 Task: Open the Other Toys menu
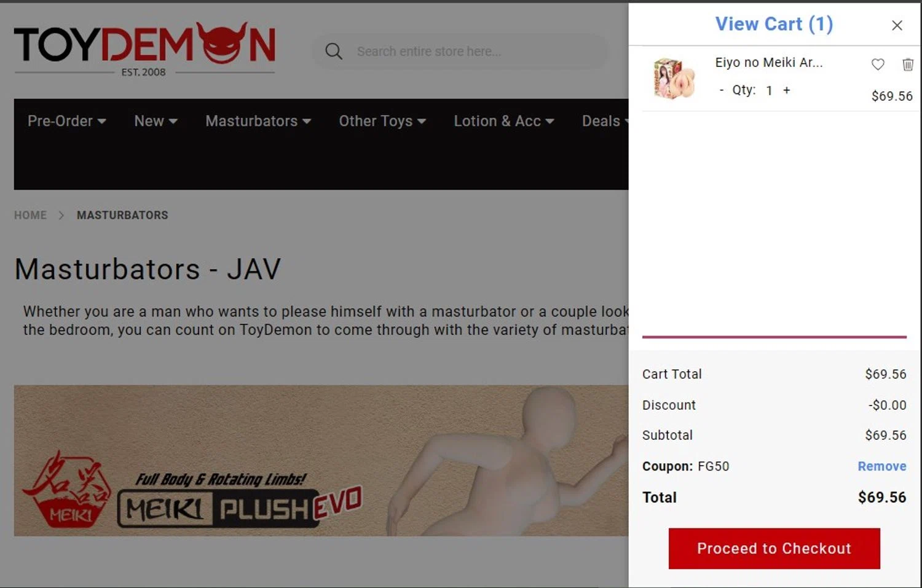(x=382, y=121)
